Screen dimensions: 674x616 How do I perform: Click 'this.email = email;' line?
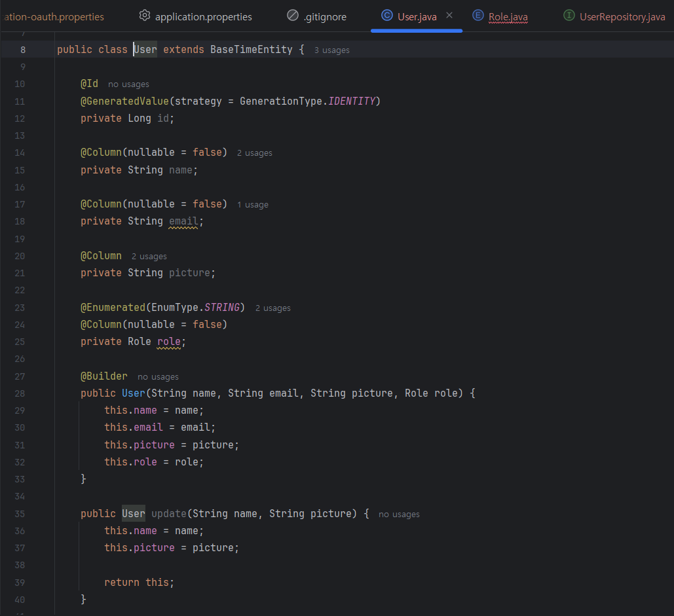[160, 427]
